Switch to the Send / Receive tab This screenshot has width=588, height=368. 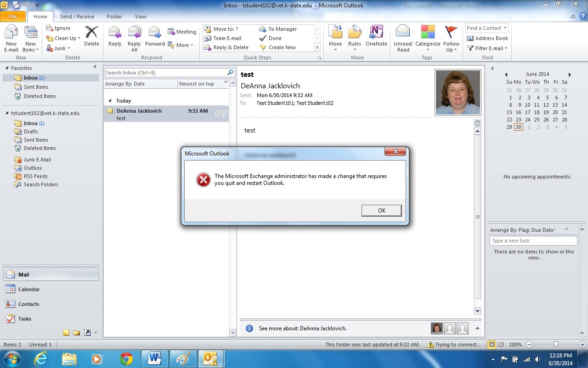[77, 17]
